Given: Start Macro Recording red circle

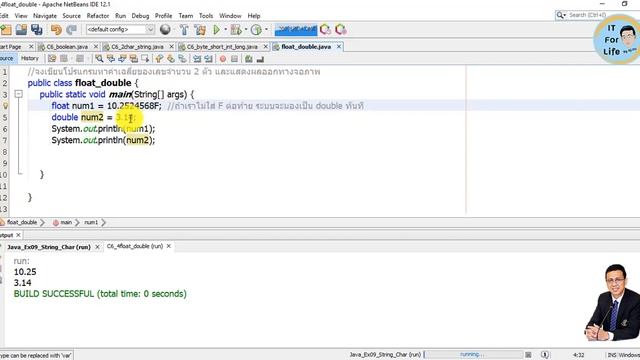Looking at the screenshot, I should (223, 59).
